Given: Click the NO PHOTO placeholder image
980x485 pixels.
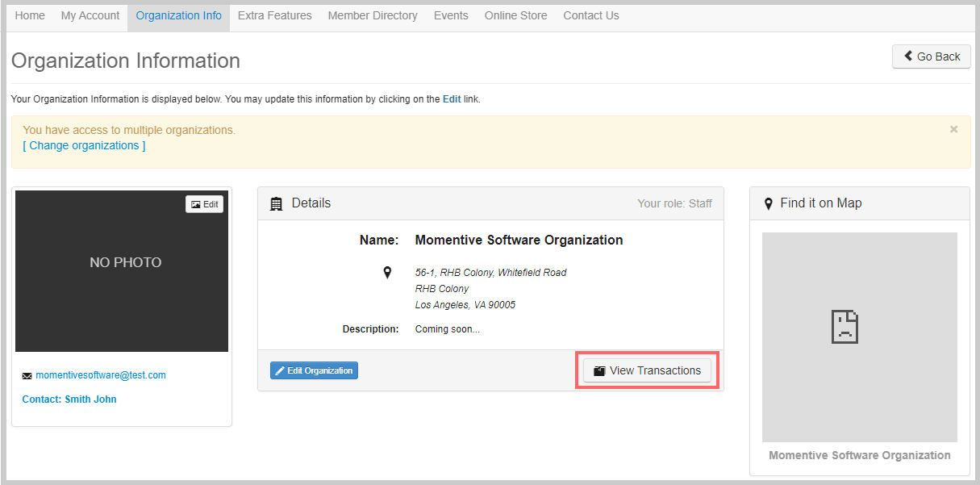Looking at the screenshot, I should 122,271.
